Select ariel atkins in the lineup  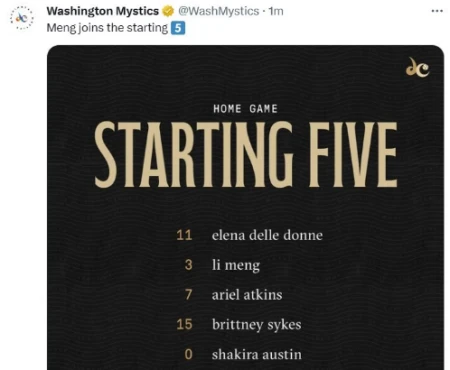coord(247,295)
